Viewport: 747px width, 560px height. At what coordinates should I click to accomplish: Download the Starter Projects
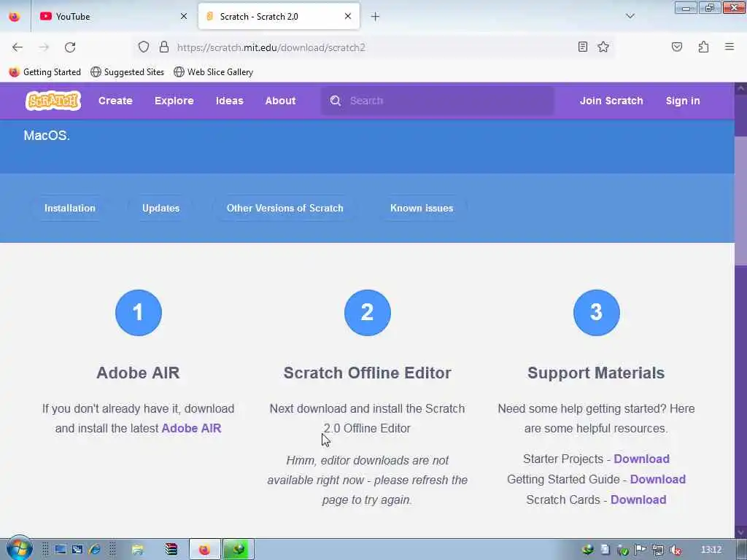pos(641,459)
